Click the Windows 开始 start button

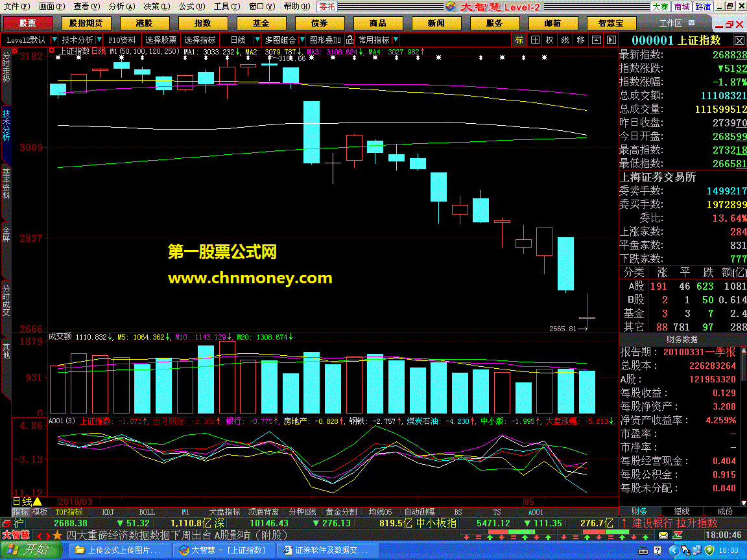30,550
